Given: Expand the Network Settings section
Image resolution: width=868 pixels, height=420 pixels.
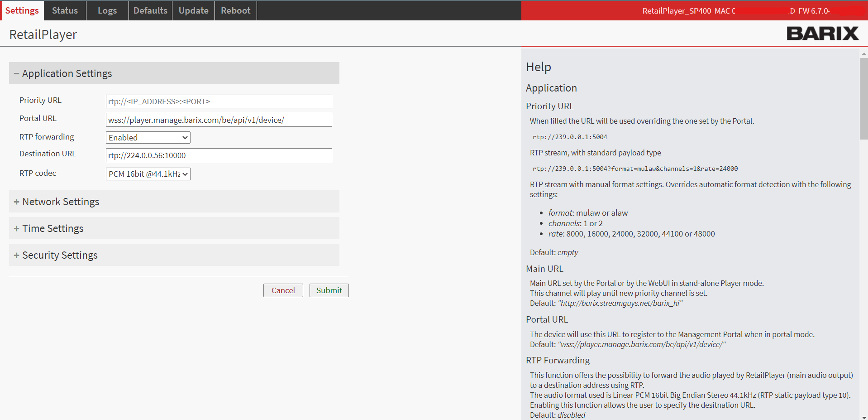Looking at the screenshot, I should point(61,202).
